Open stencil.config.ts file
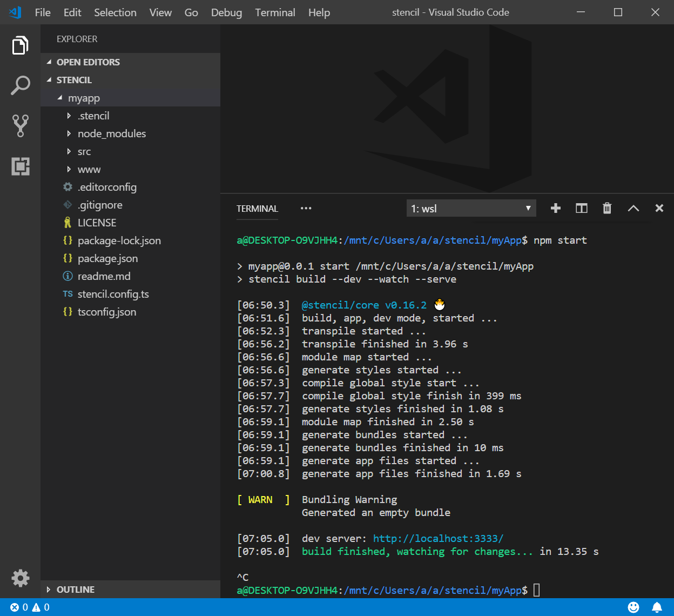Viewport: 674px width, 616px height. coord(113,294)
